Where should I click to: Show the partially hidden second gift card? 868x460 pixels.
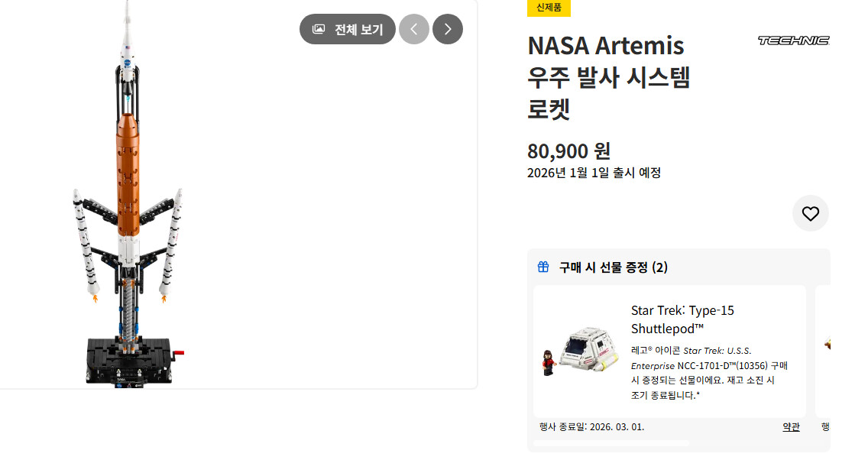click(x=824, y=351)
